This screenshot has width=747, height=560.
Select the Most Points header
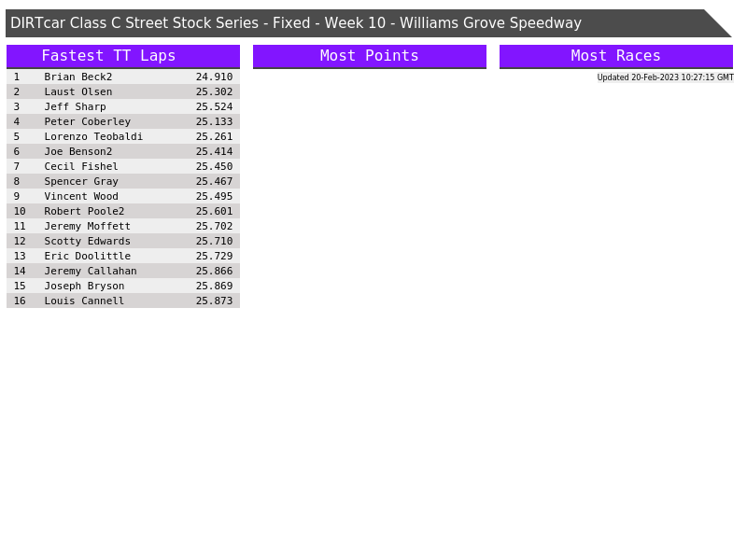(369, 56)
